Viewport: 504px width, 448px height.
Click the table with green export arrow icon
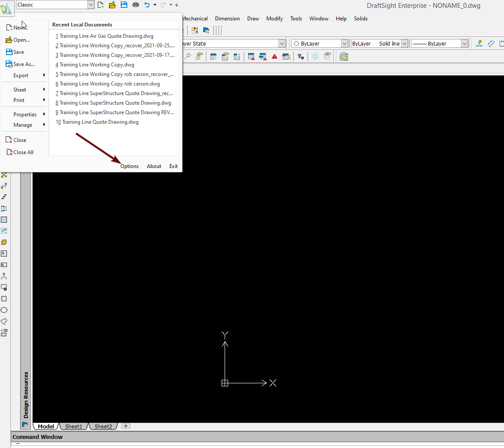coord(237,57)
